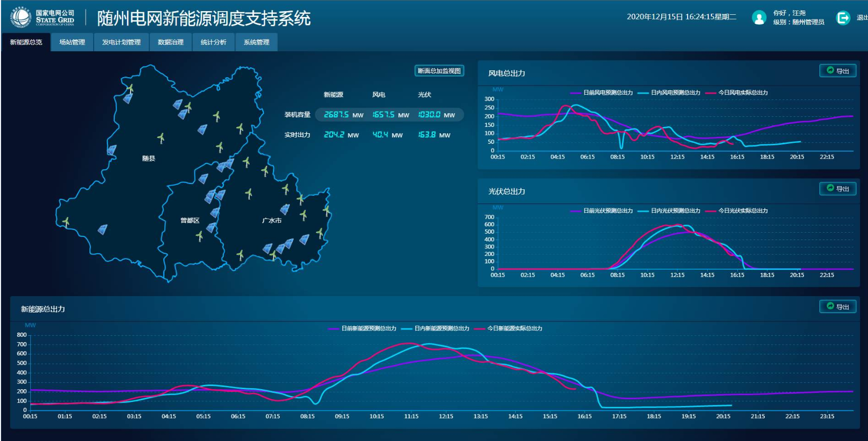Export the 新能源总出力 chart with 导出

(837, 307)
